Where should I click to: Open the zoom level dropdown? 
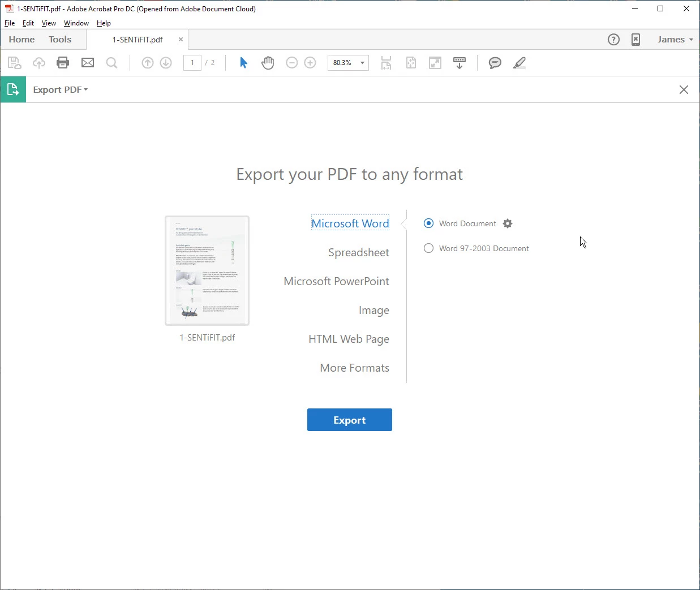[x=362, y=63]
